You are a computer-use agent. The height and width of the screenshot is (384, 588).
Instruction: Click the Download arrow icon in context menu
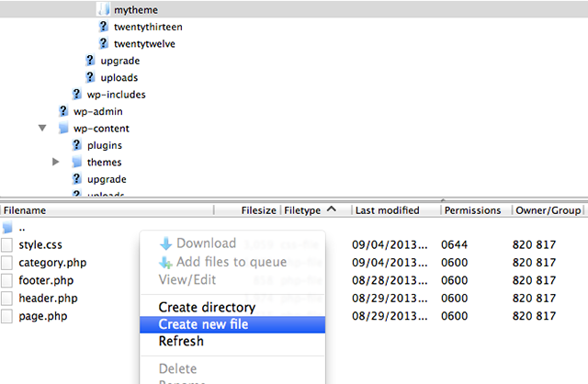165,243
